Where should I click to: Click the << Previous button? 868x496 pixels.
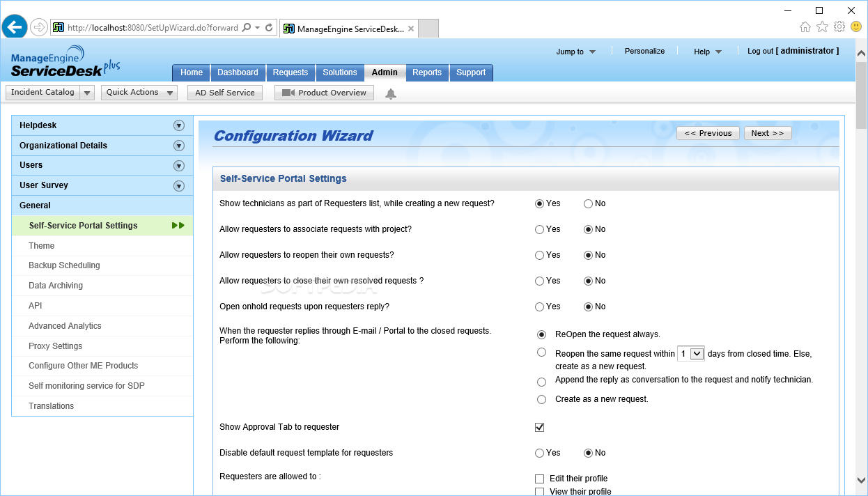708,133
